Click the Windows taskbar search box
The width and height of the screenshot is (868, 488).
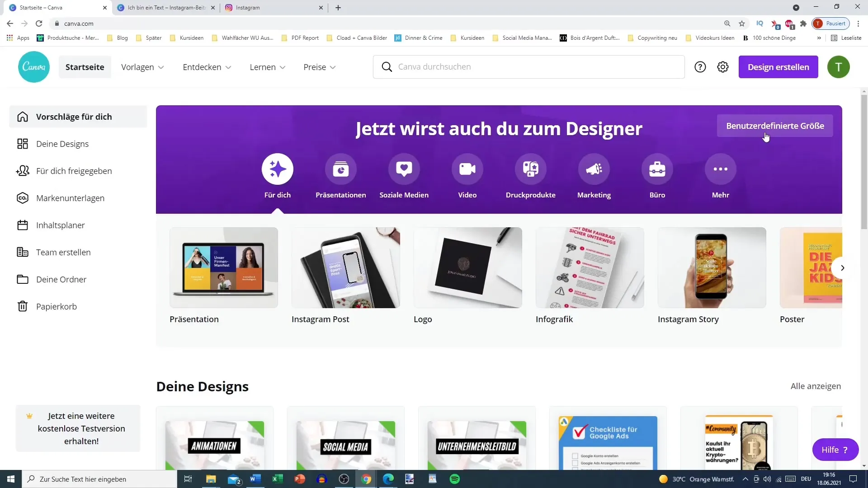coord(99,479)
